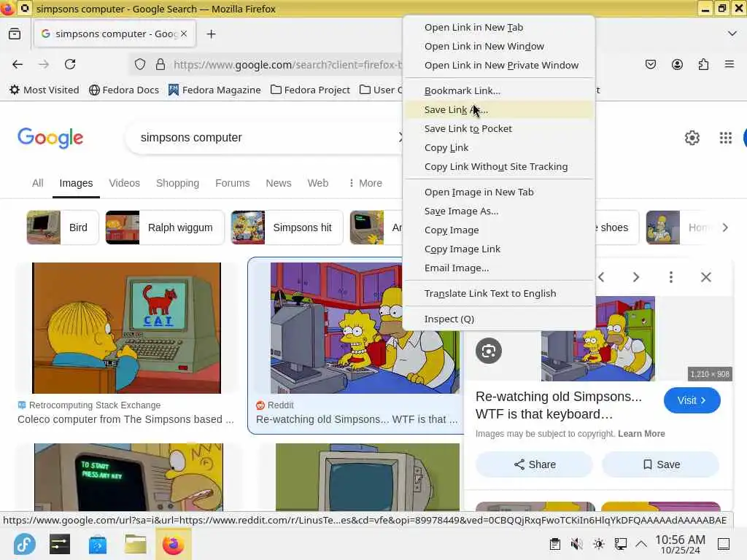Click the Share button in preview

click(x=535, y=464)
